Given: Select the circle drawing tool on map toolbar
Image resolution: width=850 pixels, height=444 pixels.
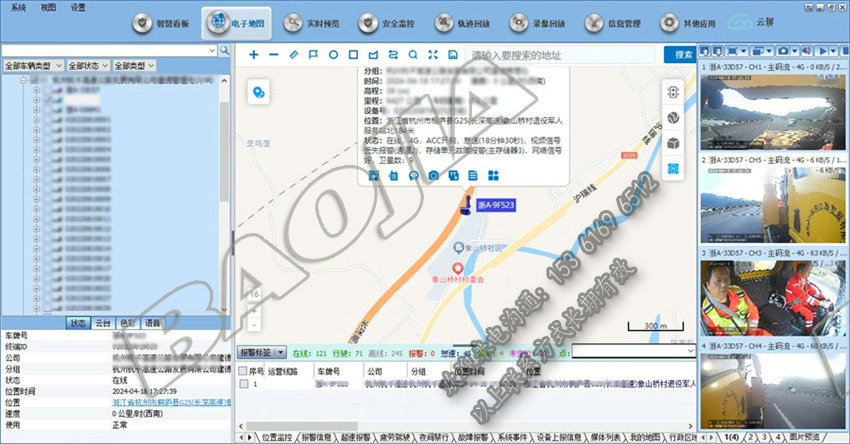Looking at the screenshot, I should click(x=333, y=54).
